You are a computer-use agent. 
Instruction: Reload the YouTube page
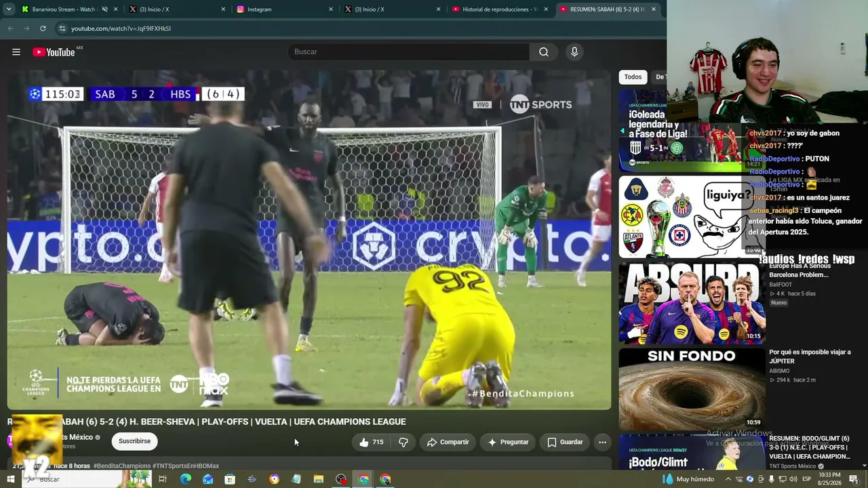(x=43, y=28)
